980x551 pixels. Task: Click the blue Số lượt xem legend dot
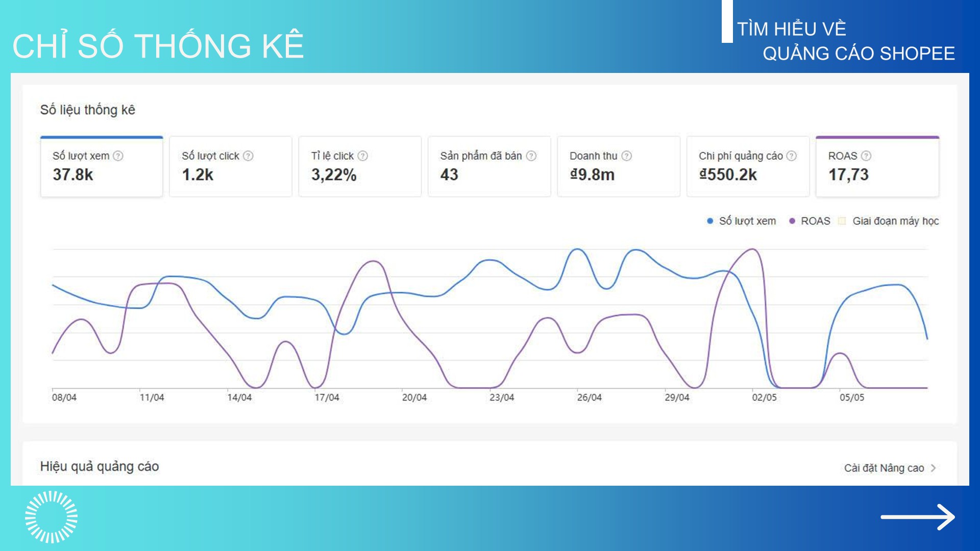710,221
